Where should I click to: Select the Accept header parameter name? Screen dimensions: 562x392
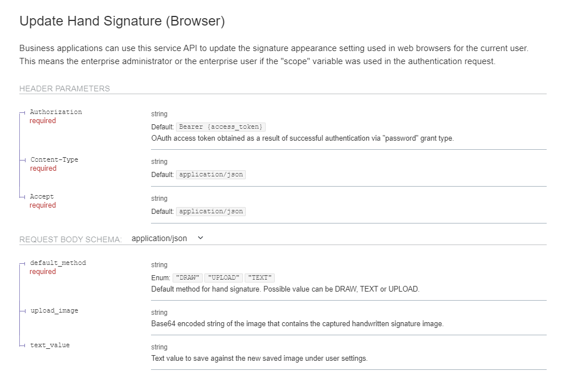(42, 196)
